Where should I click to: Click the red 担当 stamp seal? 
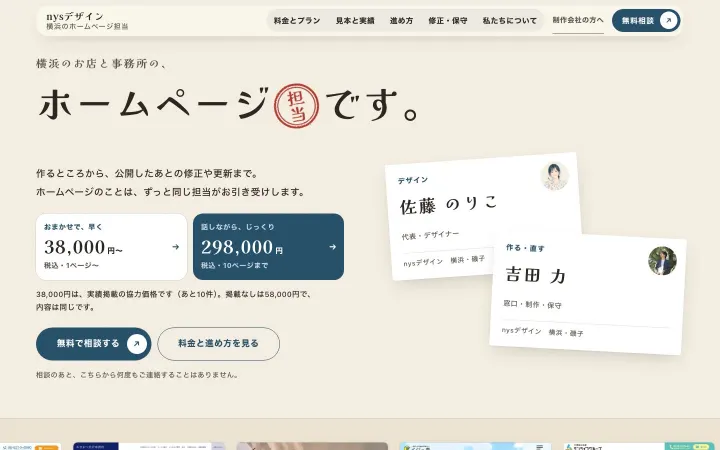tap(296, 106)
